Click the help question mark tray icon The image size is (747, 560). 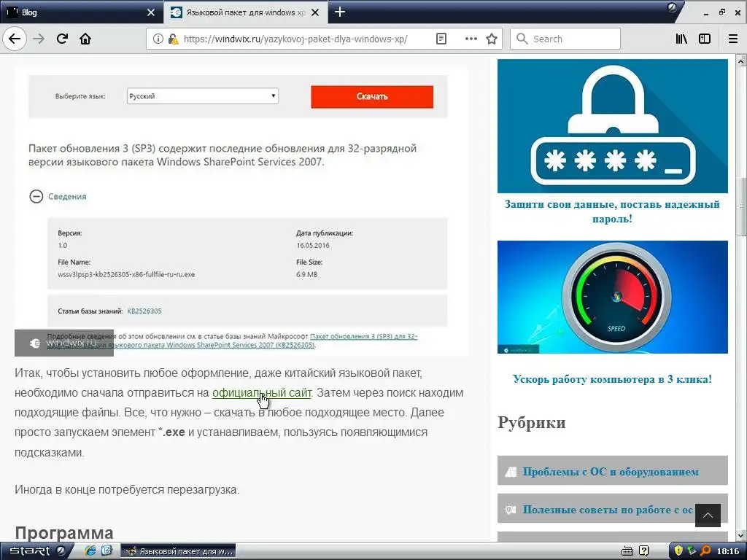tap(643, 551)
